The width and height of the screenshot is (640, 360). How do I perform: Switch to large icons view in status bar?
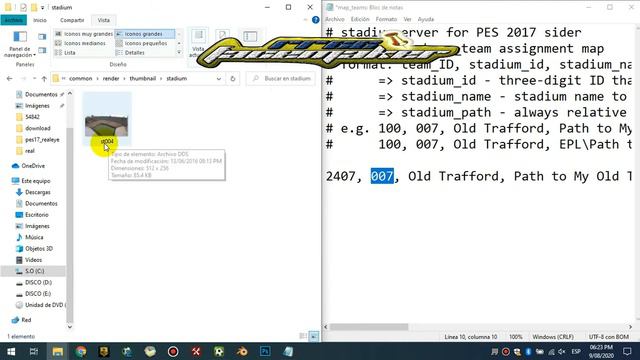point(314,336)
